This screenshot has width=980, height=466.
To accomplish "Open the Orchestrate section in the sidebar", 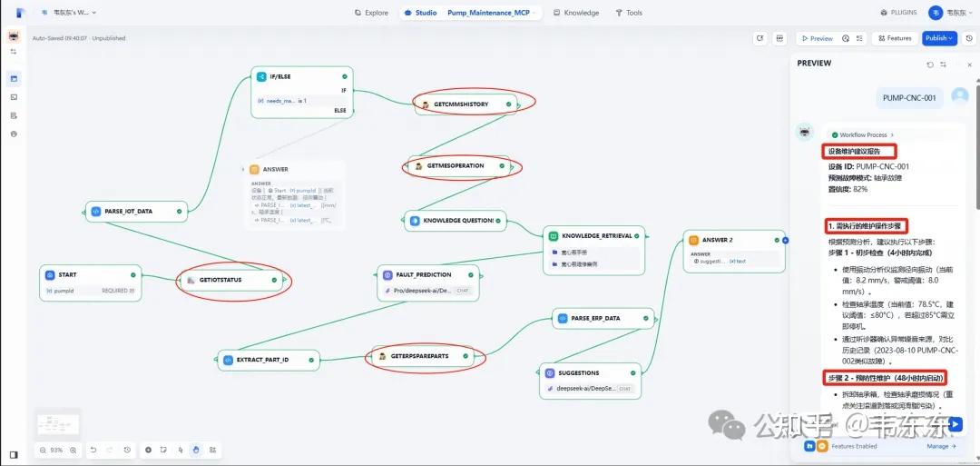I will [14, 79].
